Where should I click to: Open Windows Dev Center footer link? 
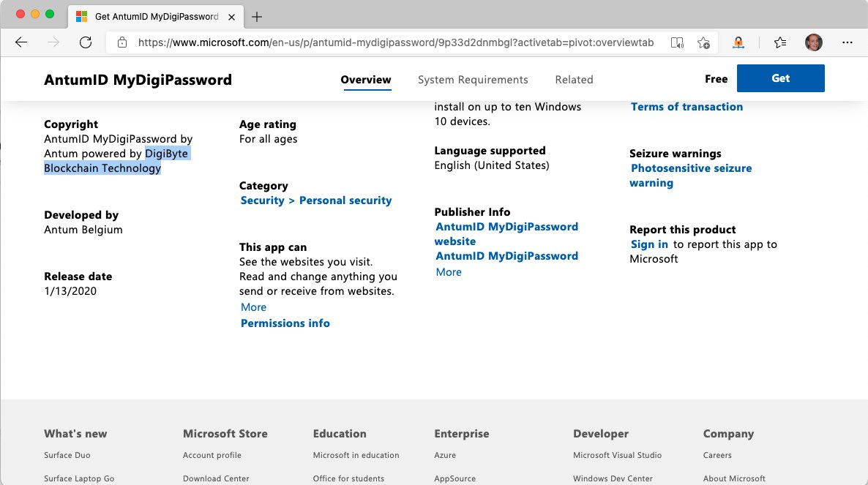pyautogui.click(x=613, y=478)
